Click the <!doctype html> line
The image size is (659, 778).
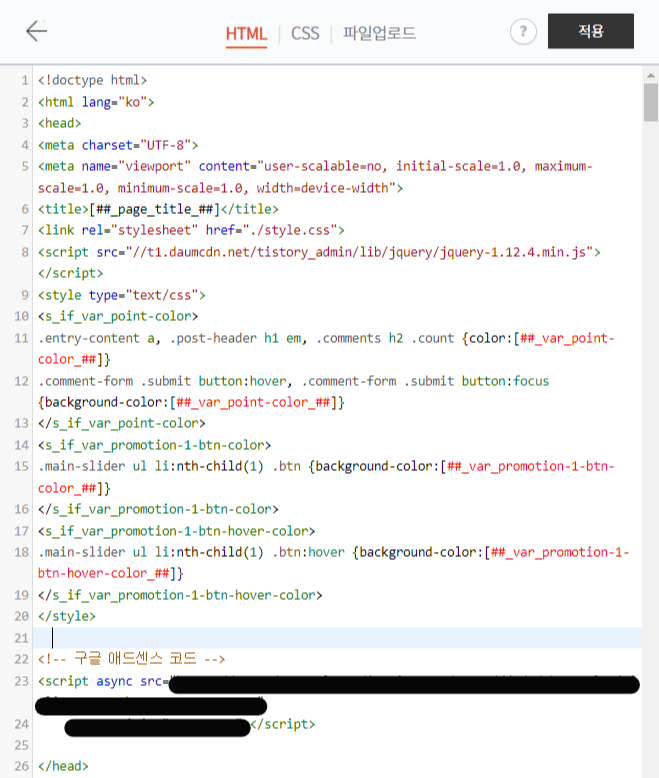coord(92,80)
